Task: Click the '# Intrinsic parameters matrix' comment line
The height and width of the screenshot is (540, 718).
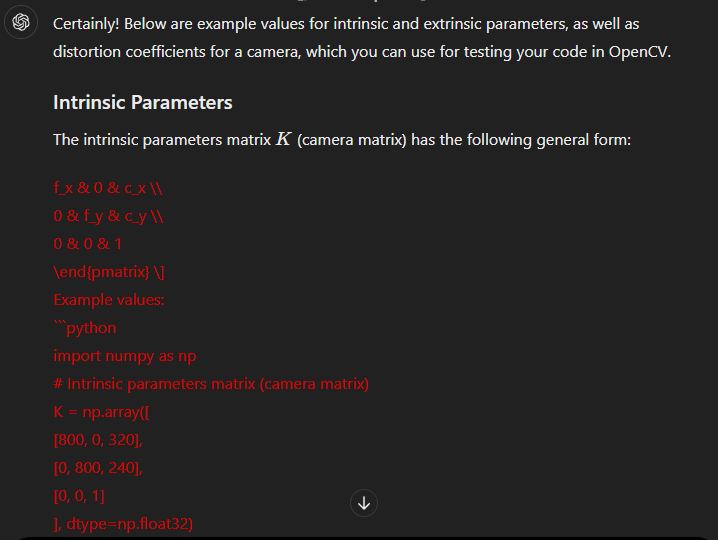Action: pos(211,383)
